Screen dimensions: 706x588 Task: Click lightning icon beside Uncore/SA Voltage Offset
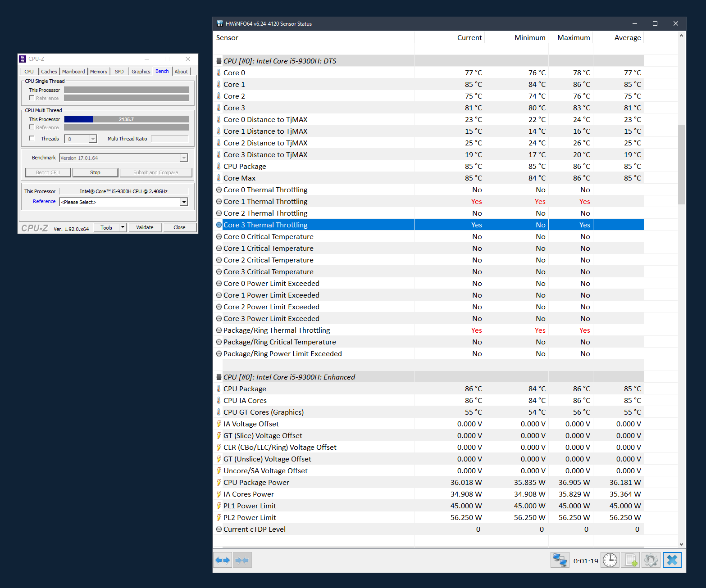point(219,470)
